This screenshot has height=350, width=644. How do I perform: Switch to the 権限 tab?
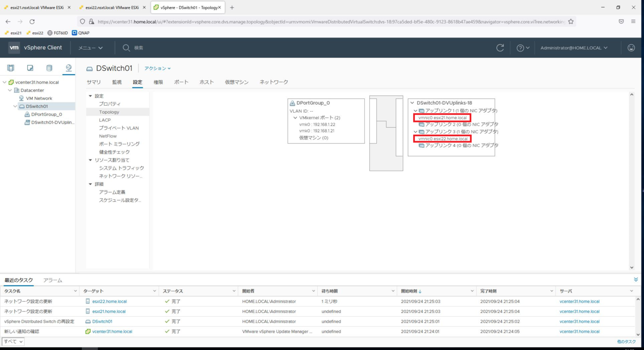(158, 82)
